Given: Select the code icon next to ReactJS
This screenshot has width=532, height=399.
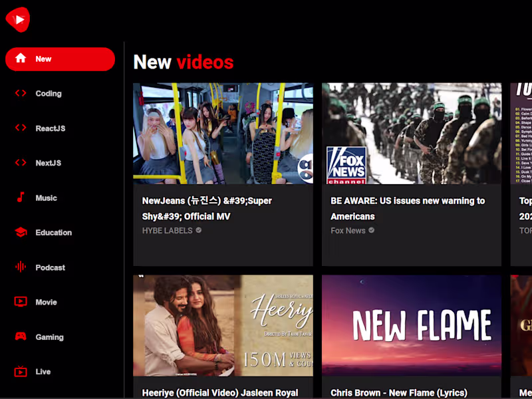Looking at the screenshot, I should 21,128.
